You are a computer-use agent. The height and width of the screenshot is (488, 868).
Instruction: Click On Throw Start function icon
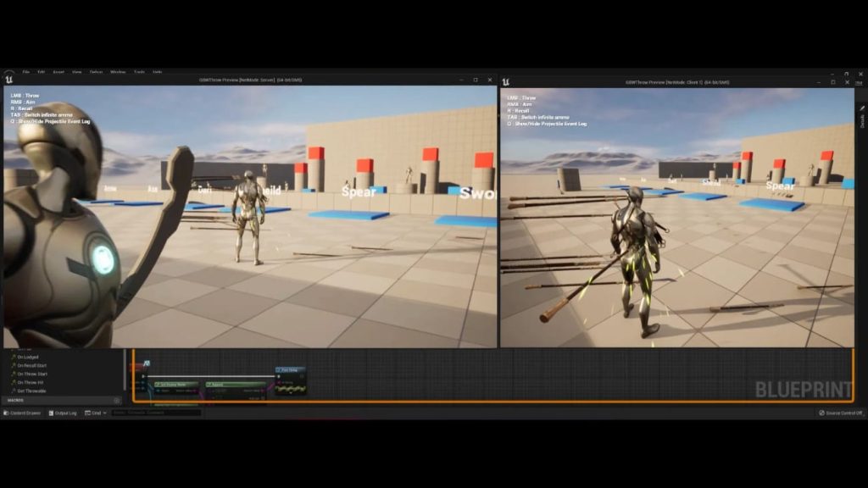14,374
